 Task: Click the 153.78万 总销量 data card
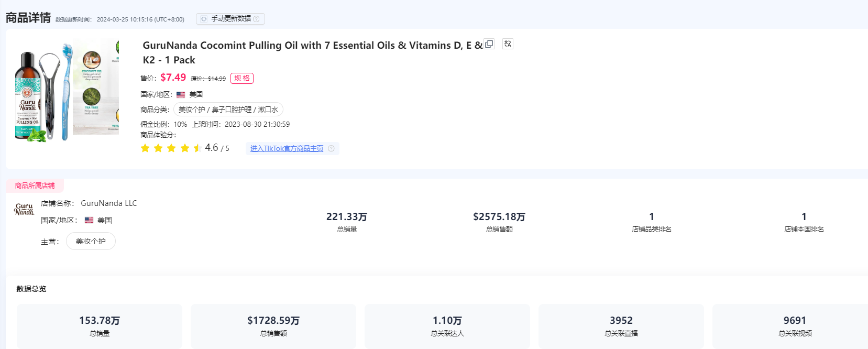coord(100,326)
